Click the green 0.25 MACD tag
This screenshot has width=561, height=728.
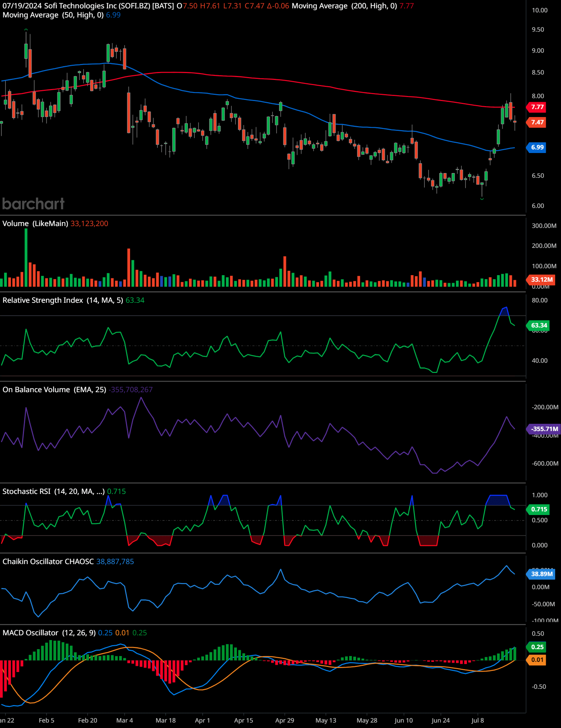[x=537, y=647]
